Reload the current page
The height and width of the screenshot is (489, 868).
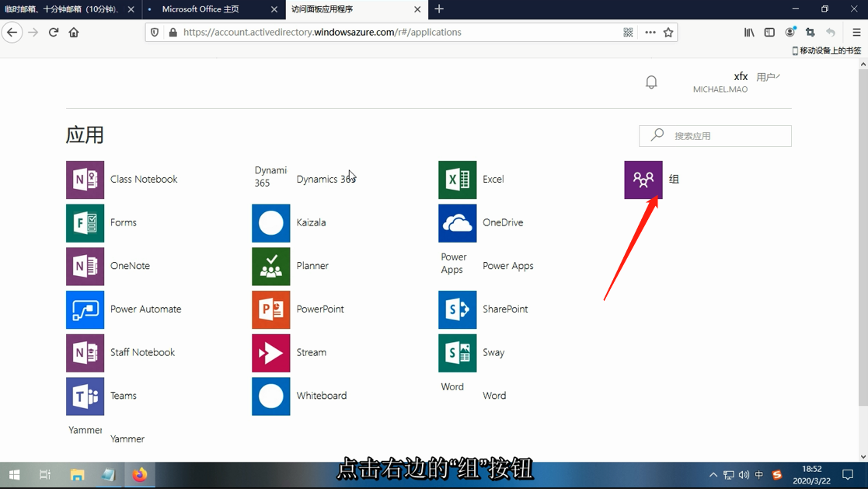click(53, 32)
